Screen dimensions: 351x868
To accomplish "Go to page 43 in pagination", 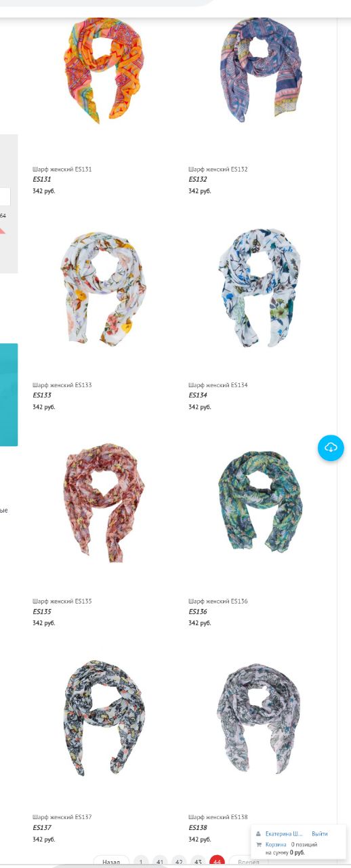I will [198, 862].
